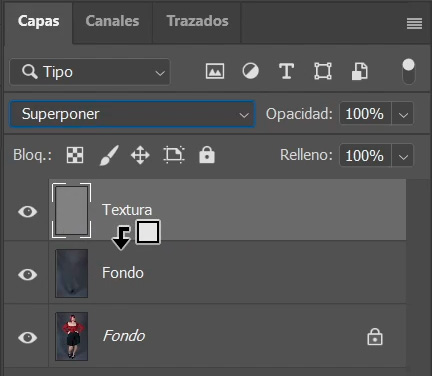Toggle the layer filtering switch

409,72
